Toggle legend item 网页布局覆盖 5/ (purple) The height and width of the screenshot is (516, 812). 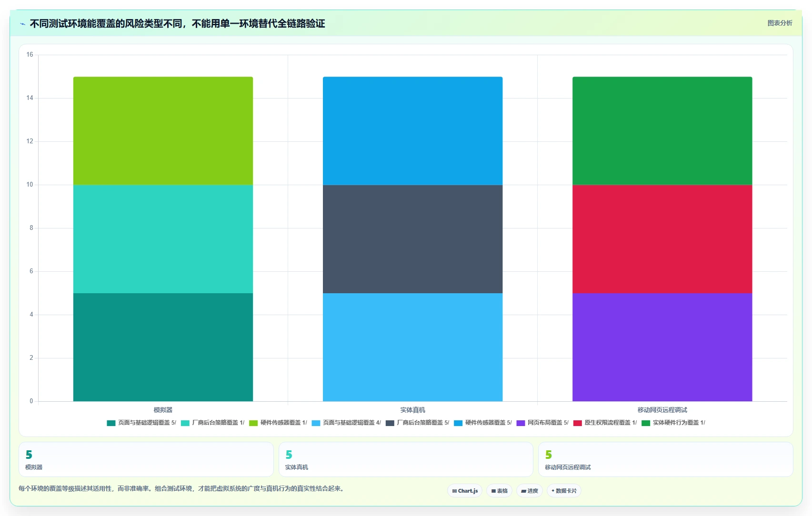pos(542,423)
